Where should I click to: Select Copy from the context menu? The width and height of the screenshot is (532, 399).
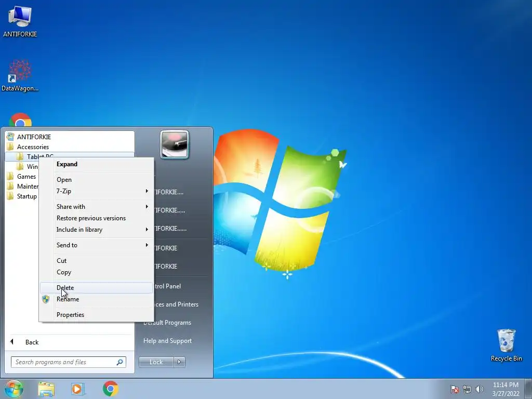96,272
